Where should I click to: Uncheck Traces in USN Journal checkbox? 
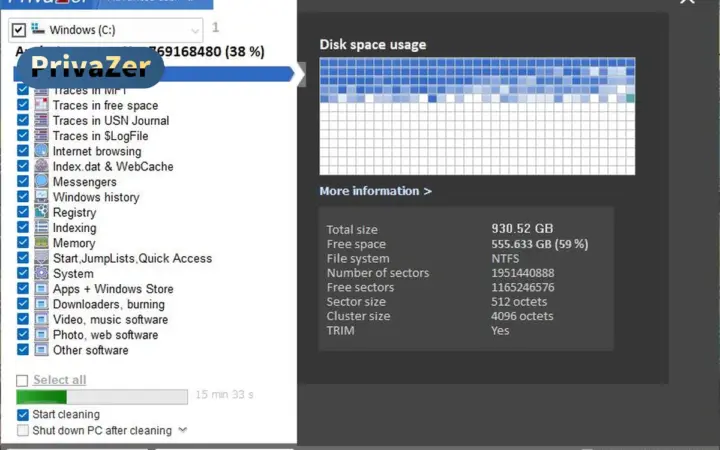click(x=22, y=120)
